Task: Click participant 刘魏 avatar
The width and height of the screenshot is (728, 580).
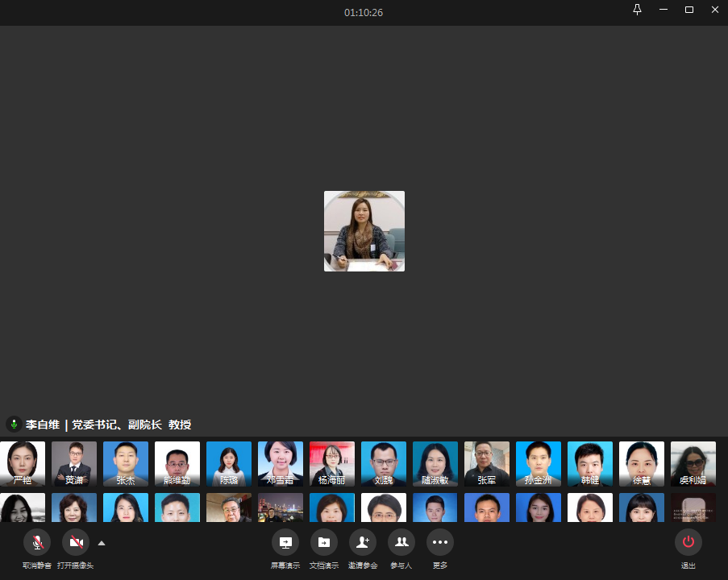Action: point(384,463)
